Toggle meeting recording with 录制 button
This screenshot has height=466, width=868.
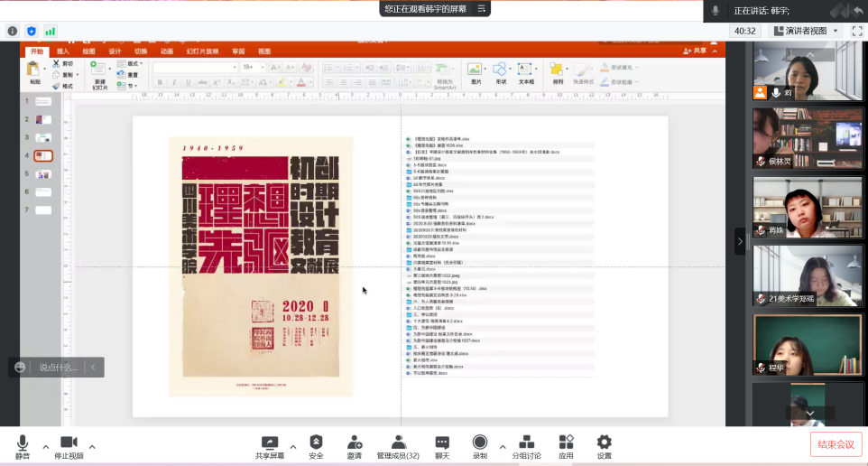click(x=480, y=446)
